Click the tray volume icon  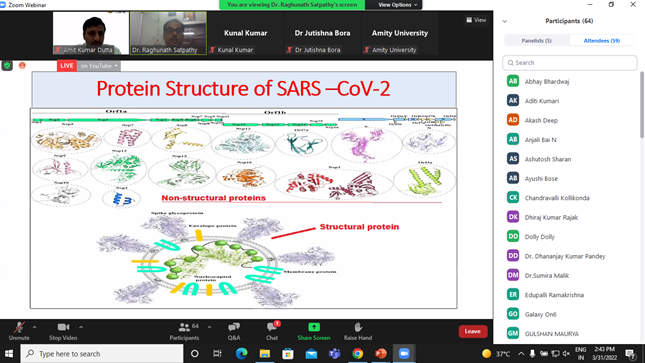click(566, 354)
